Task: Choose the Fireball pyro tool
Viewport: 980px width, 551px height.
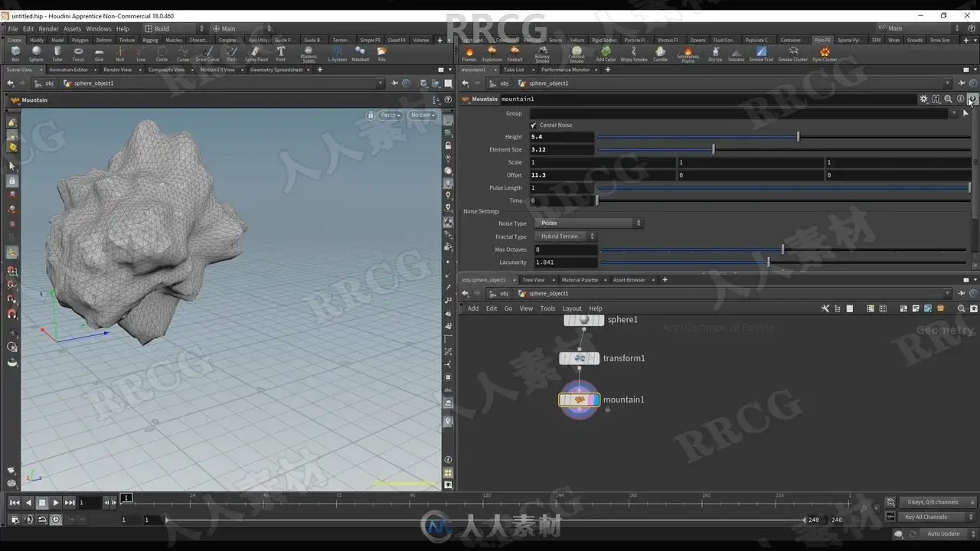Action: coord(515,54)
